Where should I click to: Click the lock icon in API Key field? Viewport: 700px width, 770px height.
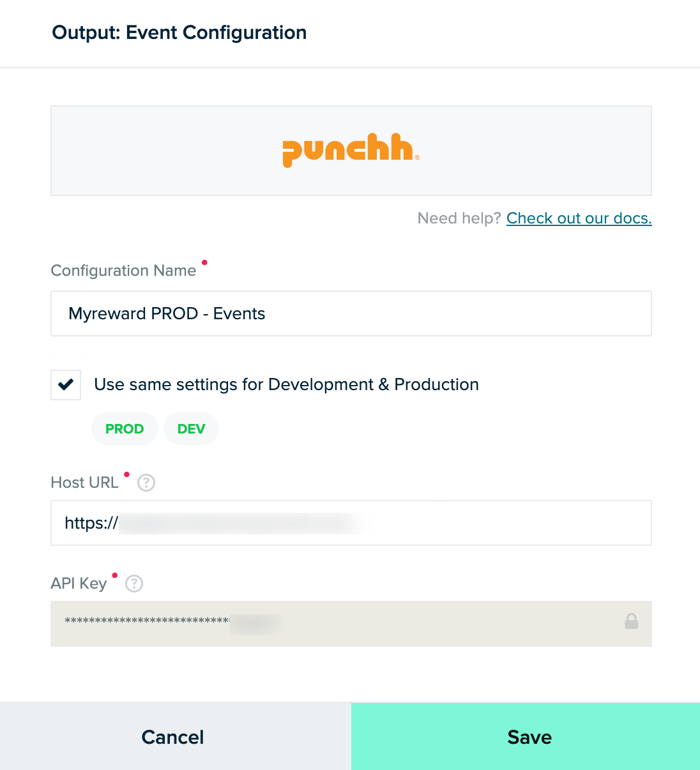pyautogui.click(x=631, y=621)
